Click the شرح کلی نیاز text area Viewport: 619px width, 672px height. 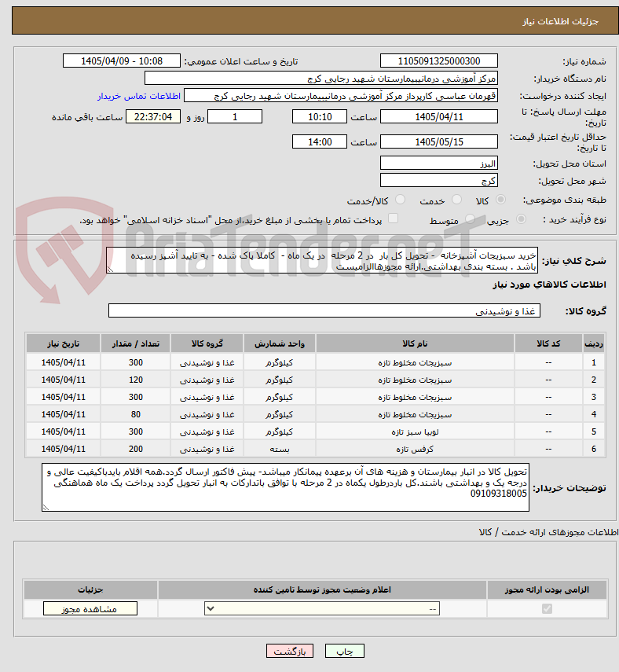click(322, 261)
